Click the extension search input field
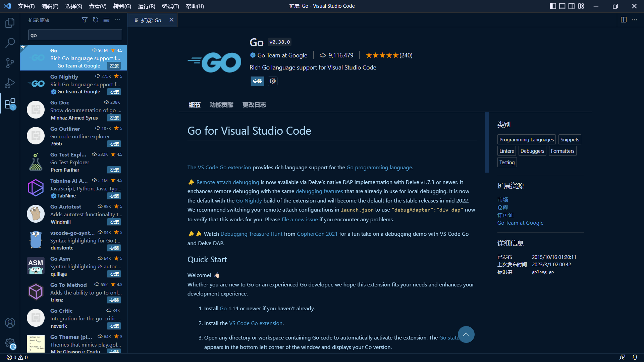 75,35
